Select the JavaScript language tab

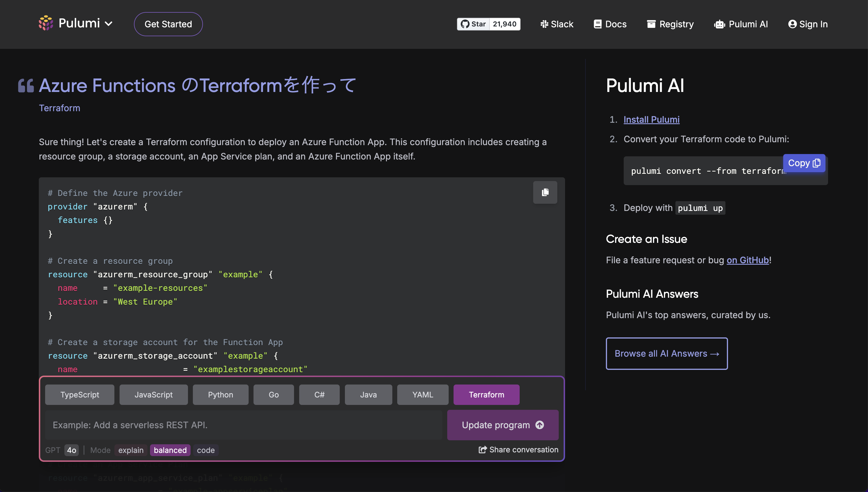(x=153, y=395)
